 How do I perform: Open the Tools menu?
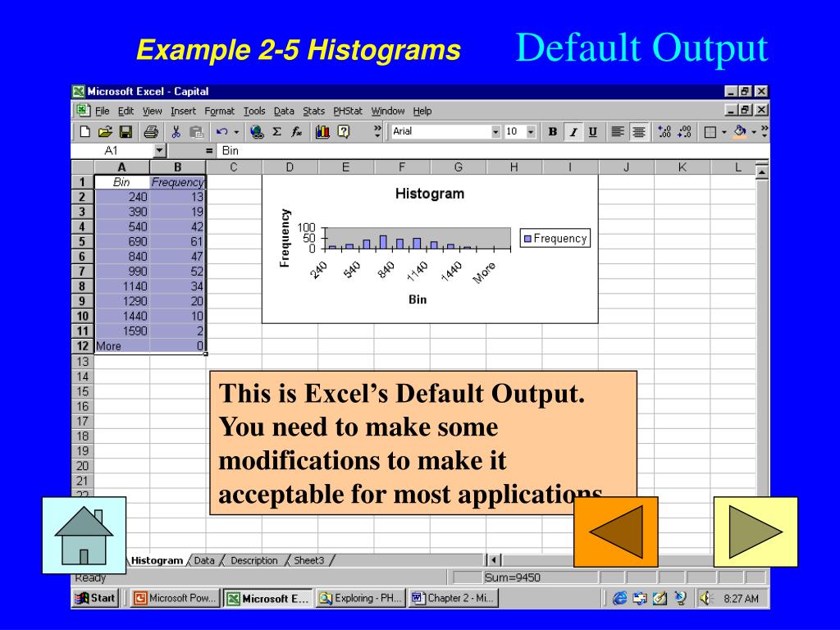[254, 111]
